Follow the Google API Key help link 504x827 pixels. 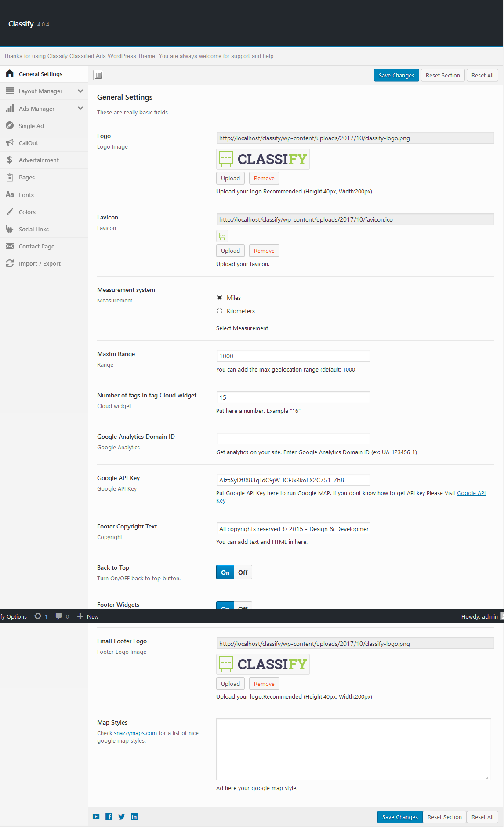pos(471,493)
